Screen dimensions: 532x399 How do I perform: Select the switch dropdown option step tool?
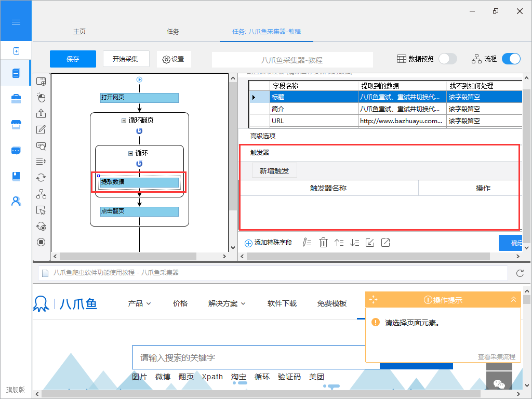tap(41, 161)
